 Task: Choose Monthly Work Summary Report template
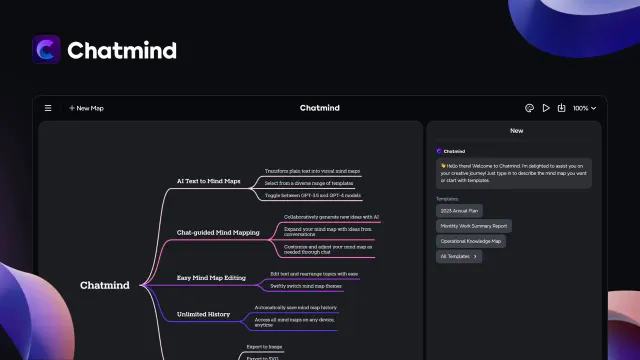tap(473, 226)
